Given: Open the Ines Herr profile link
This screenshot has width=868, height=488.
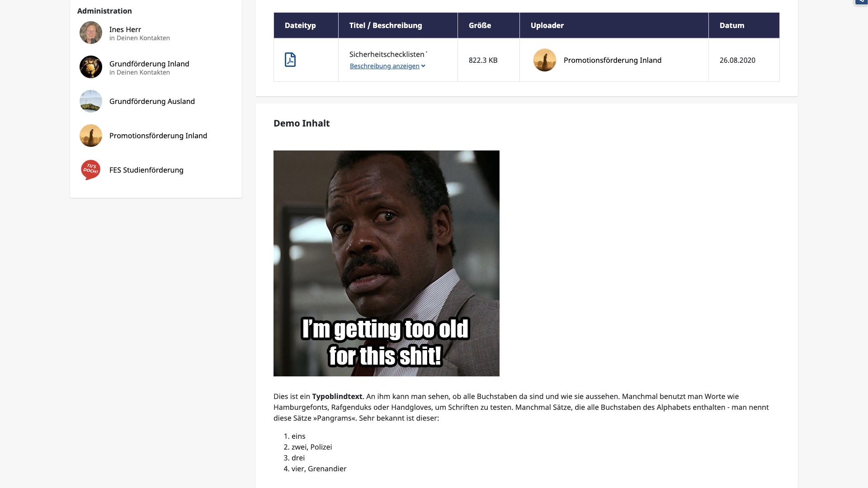Looking at the screenshot, I should tap(125, 29).
